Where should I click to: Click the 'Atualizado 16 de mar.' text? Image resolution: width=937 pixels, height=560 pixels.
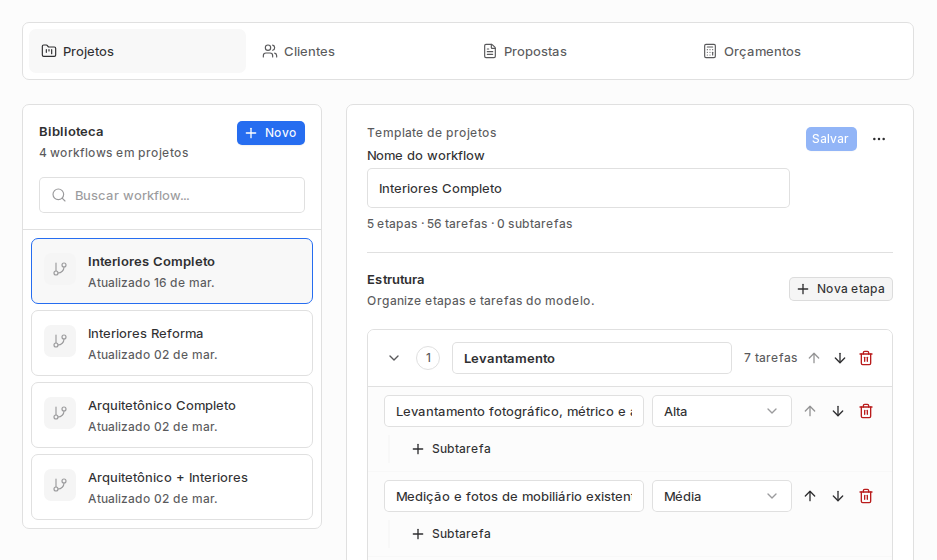(151, 283)
